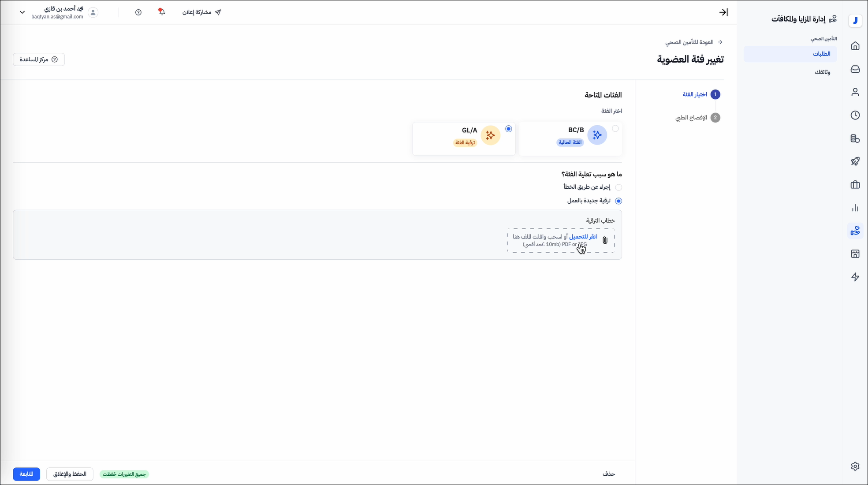Select the GL/A upgrade category radio
The height and width of the screenshot is (485, 868).
point(508,129)
